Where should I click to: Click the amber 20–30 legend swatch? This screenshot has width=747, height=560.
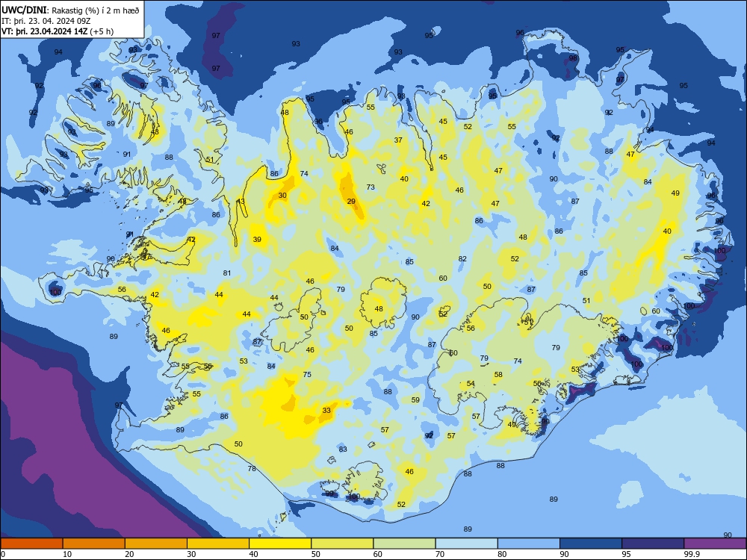tap(156, 544)
